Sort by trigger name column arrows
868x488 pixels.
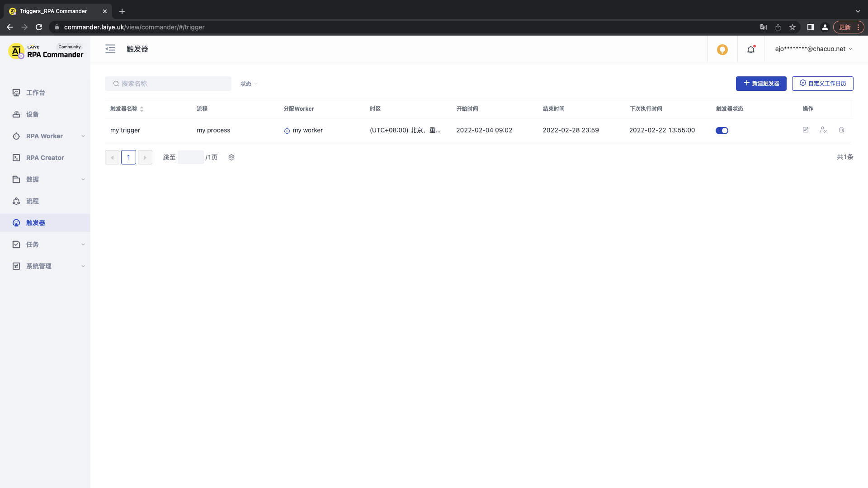click(142, 109)
